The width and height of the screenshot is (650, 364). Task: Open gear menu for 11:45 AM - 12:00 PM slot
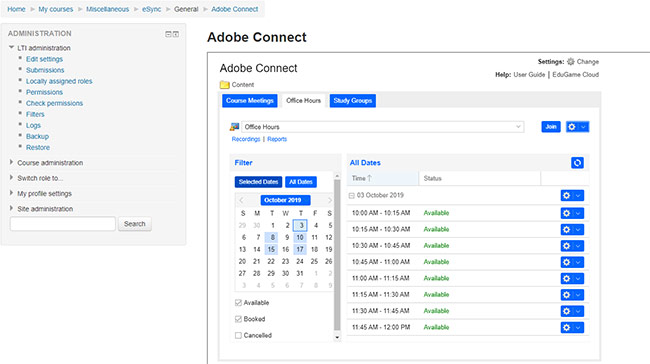[x=572, y=328]
